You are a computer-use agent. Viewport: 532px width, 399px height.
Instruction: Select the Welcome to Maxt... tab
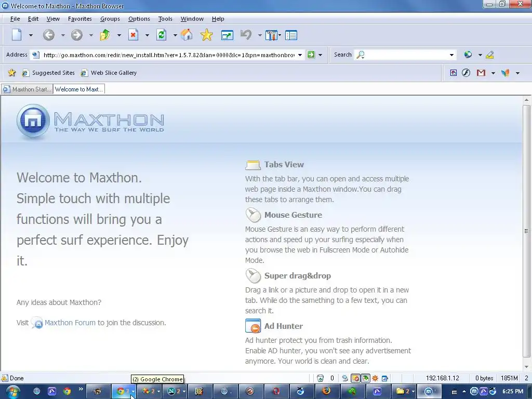79,89
